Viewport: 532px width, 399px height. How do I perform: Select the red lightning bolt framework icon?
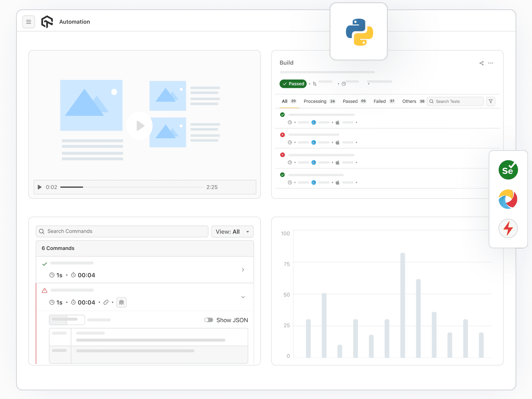508,228
